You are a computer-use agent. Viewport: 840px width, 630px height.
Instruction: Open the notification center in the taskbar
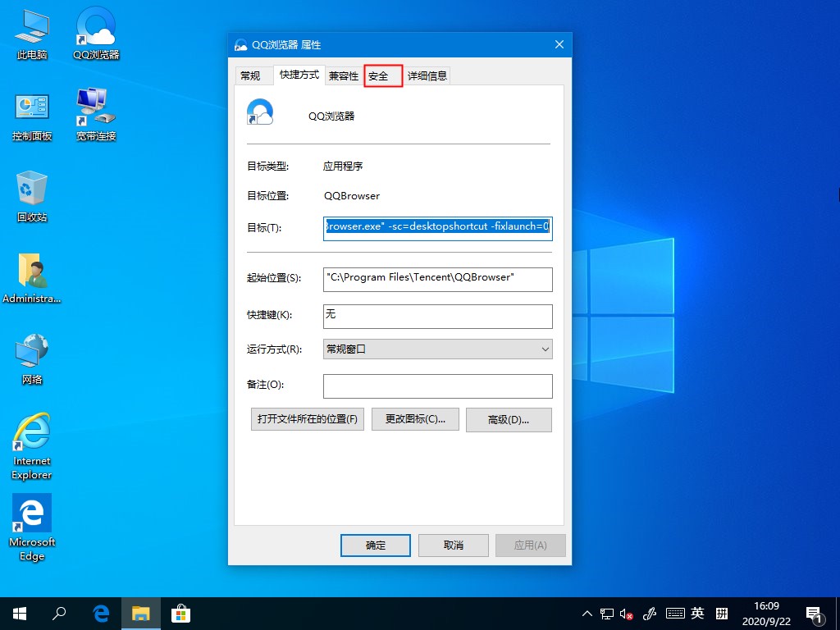815,613
